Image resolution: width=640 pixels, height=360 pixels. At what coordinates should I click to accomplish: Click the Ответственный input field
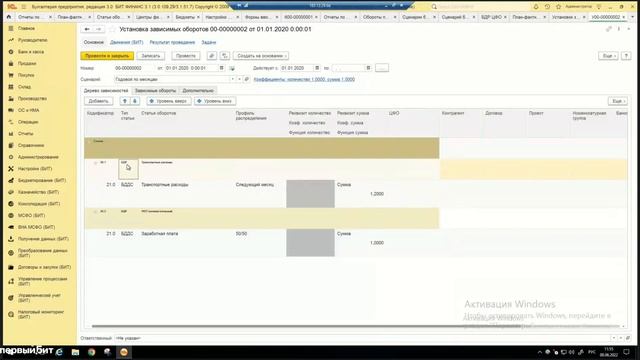pyautogui.click(x=362, y=338)
